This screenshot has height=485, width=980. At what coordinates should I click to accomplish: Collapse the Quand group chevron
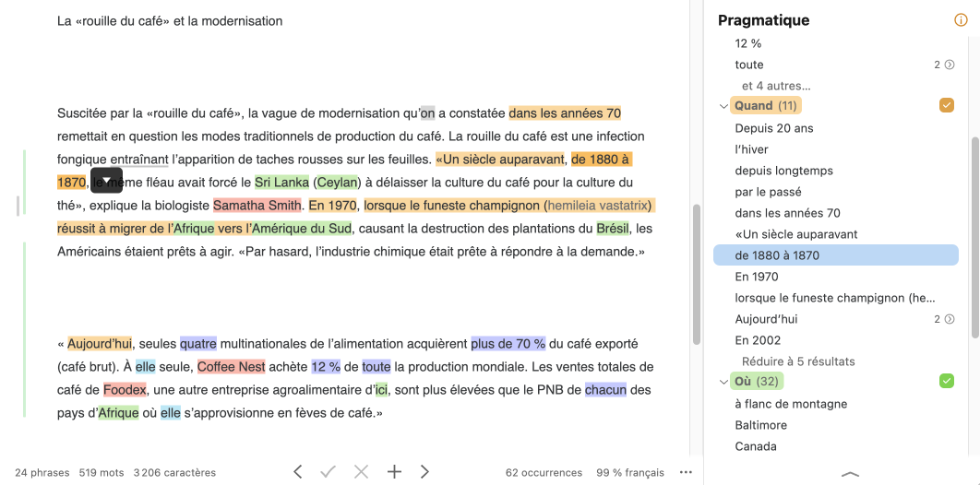(x=723, y=106)
